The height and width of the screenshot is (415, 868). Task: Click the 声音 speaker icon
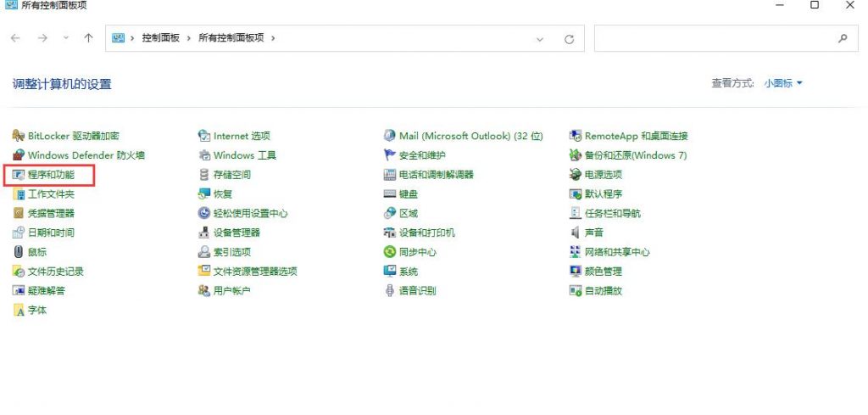coord(576,233)
